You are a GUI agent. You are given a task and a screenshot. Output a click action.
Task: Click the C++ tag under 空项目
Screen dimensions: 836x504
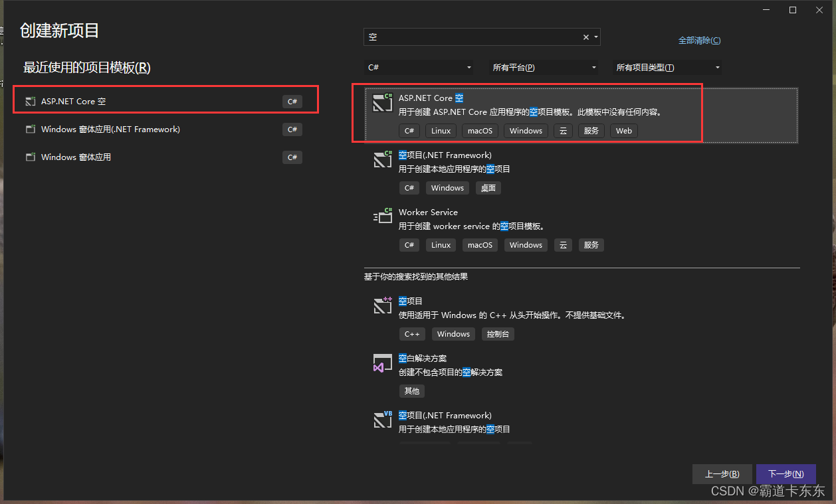412,334
